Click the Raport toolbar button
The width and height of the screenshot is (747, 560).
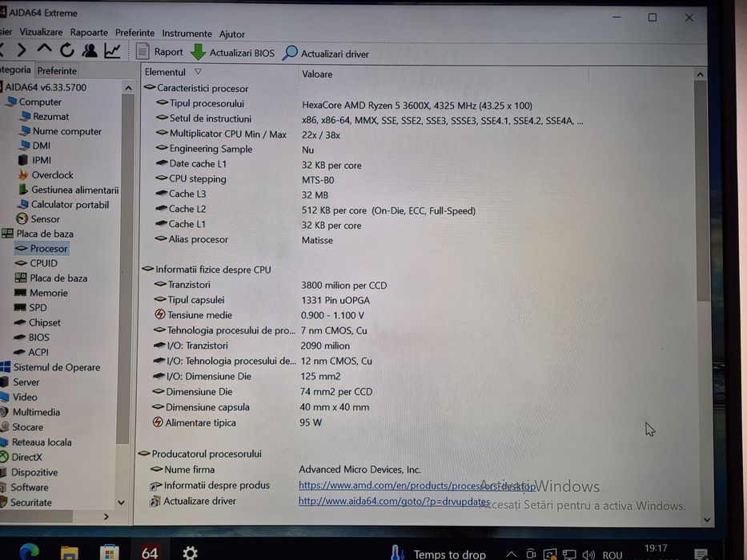[159, 51]
